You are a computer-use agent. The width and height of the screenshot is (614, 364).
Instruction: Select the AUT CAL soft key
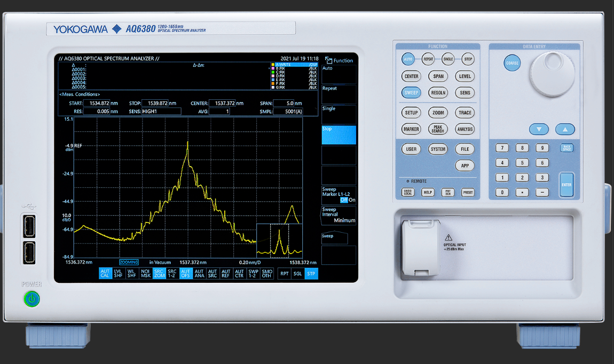click(105, 273)
